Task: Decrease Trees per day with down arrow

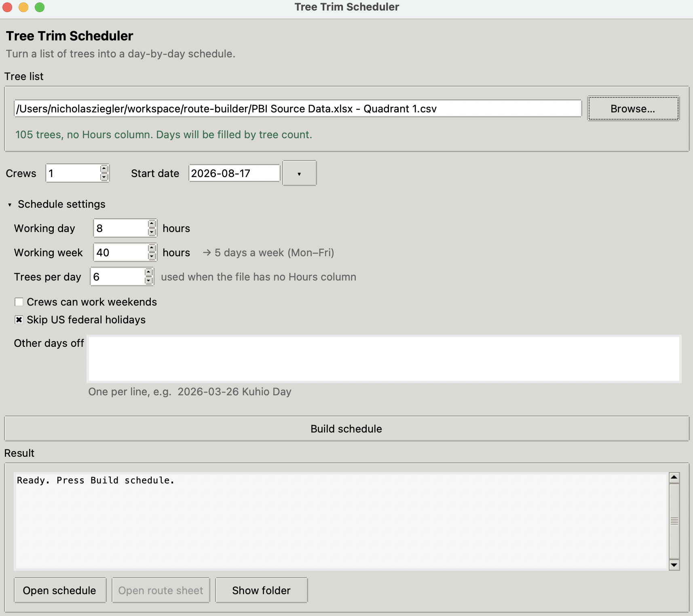Action: pyautogui.click(x=149, y=281)
